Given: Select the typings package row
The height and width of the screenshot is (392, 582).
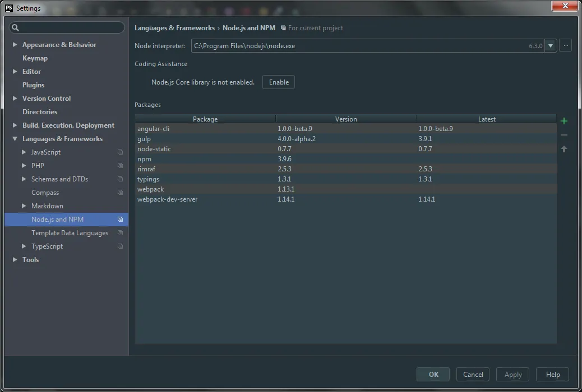Looking at the screenshot, I should 345,179.
